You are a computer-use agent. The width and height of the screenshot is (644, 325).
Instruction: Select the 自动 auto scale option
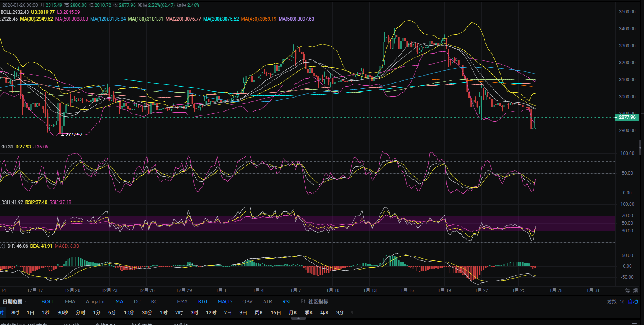[x=633, y=301]
